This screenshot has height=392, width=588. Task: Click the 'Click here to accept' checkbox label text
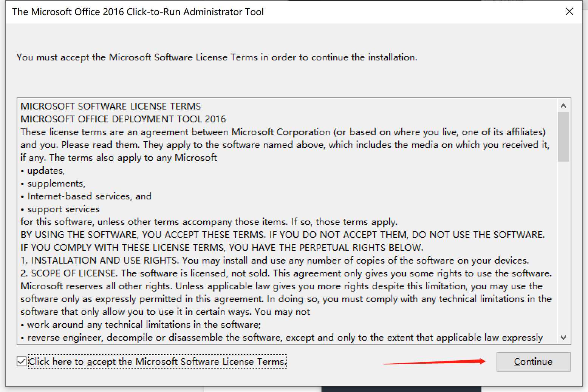point(158,361)
